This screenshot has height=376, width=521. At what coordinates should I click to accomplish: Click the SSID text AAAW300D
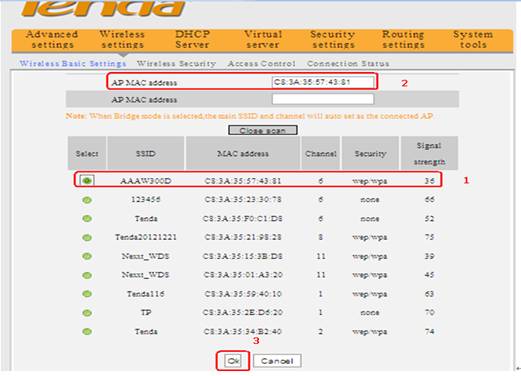(x=146, y=181)
